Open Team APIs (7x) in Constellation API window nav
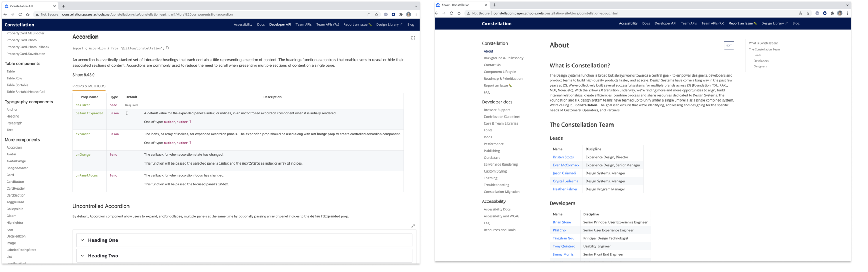 coord(327,25)
